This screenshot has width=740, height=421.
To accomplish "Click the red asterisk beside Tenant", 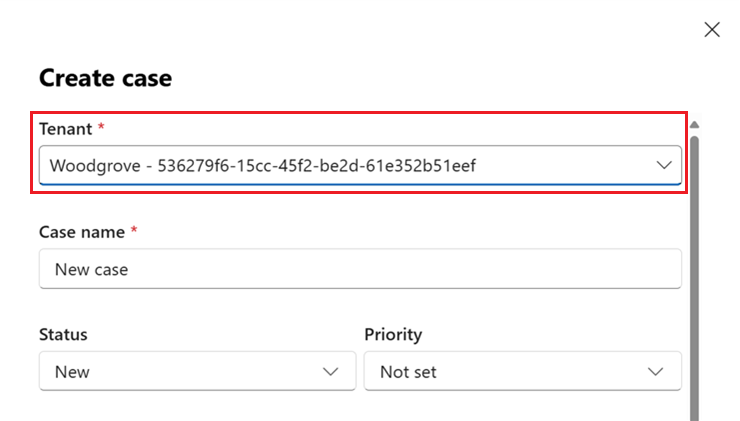I will [100, 129].
